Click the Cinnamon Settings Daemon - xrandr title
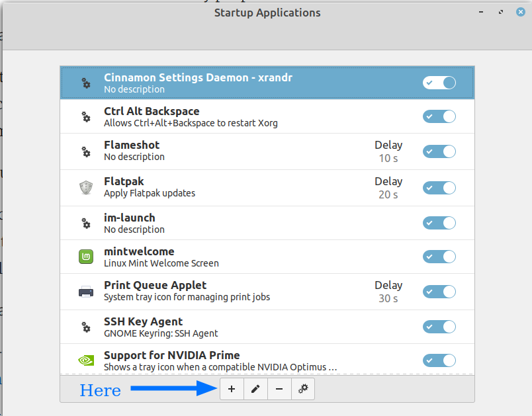Screen dimensions: 532x416 pos(198,77)
